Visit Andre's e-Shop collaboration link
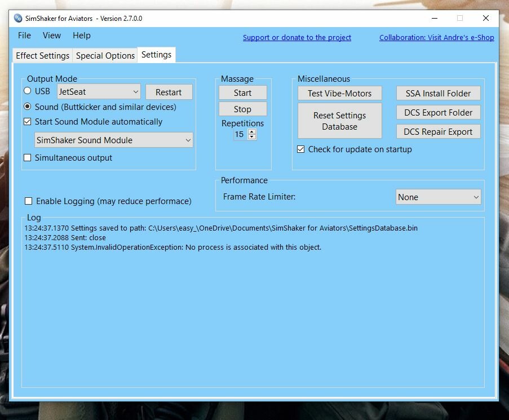The image size is (509, 420). 437,38
